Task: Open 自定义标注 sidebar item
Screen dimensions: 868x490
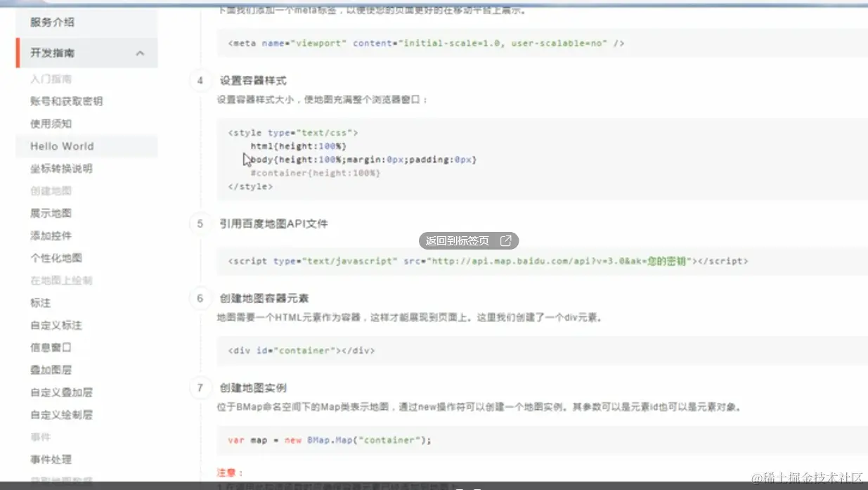Action: pyautogui.click(x=56, y=325)
